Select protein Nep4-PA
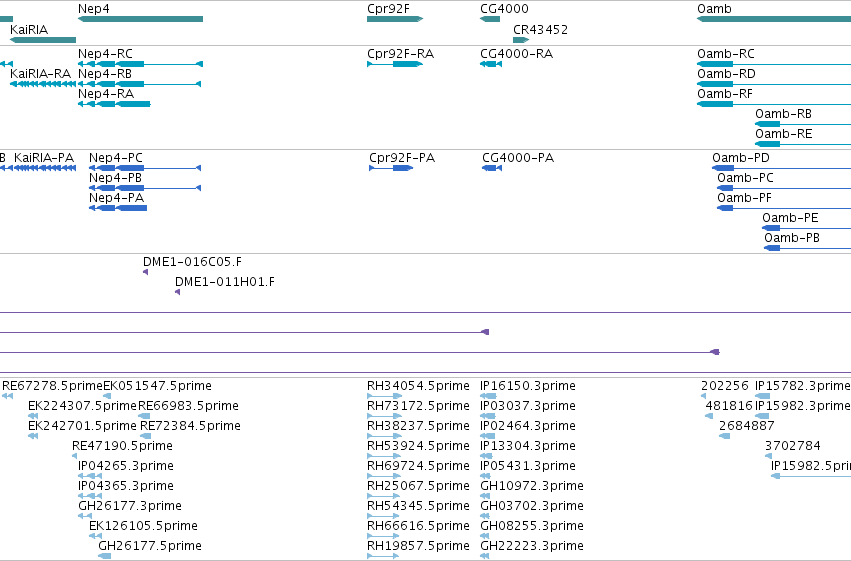851x561 pixels. (118, 208)
